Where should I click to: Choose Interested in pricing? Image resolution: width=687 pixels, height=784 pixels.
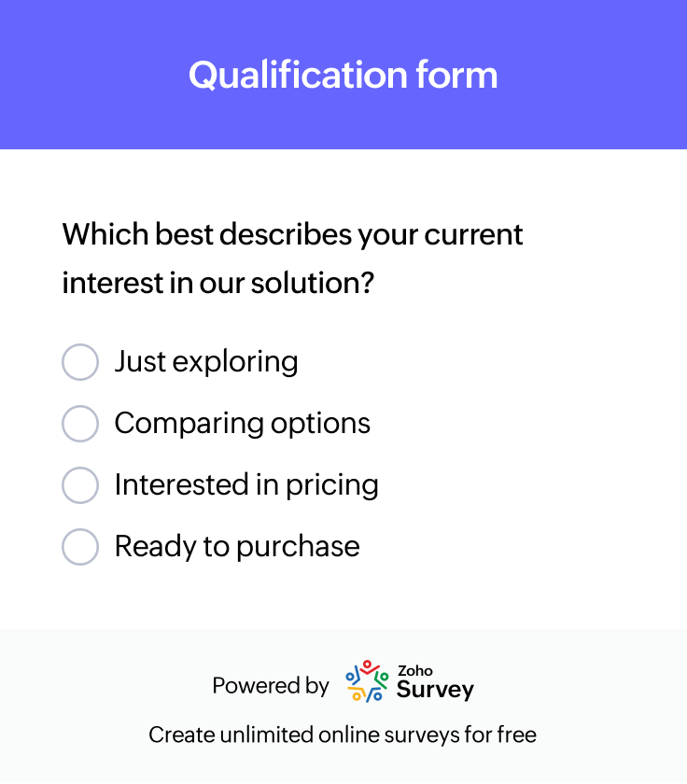point(80,485)
